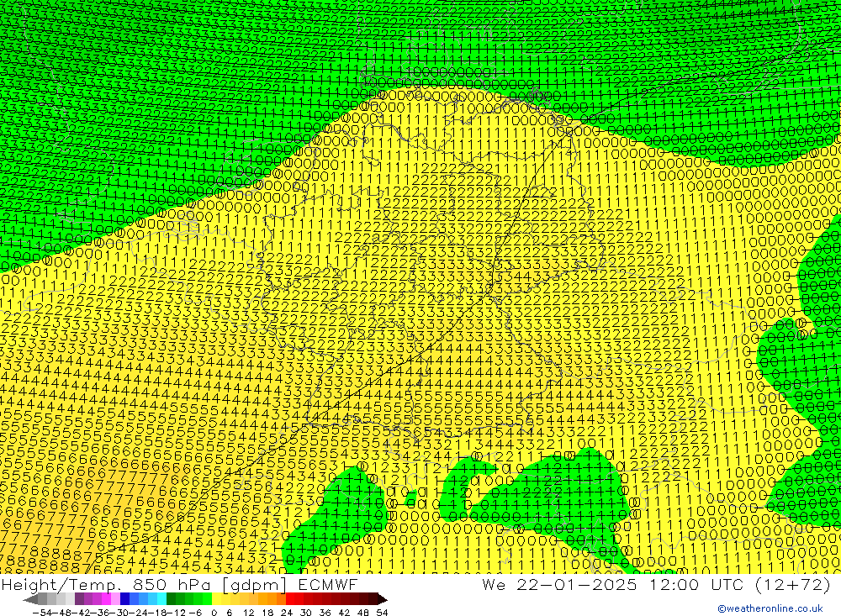Click the 18 legend label
This screenshot has height=616, width=841.
tap(267, 613)
